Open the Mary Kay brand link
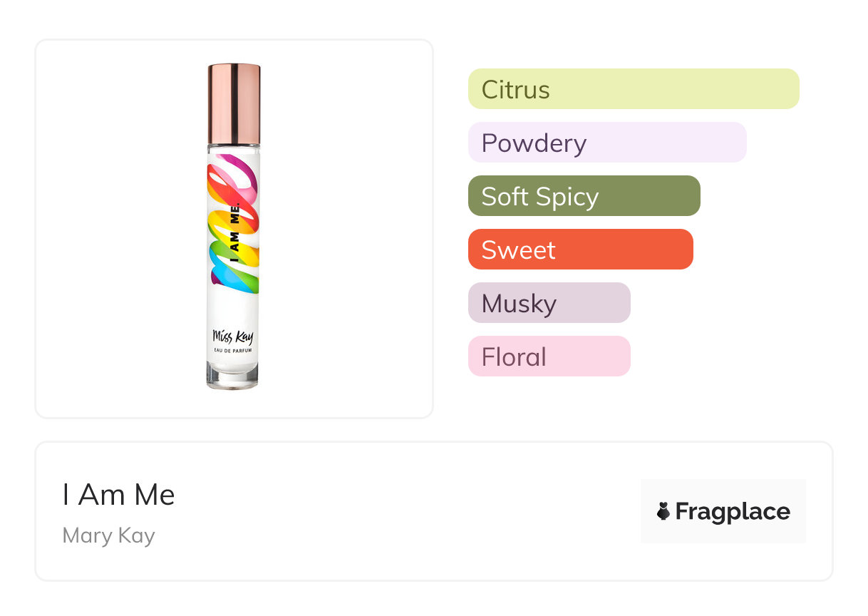 pos(108,535)
